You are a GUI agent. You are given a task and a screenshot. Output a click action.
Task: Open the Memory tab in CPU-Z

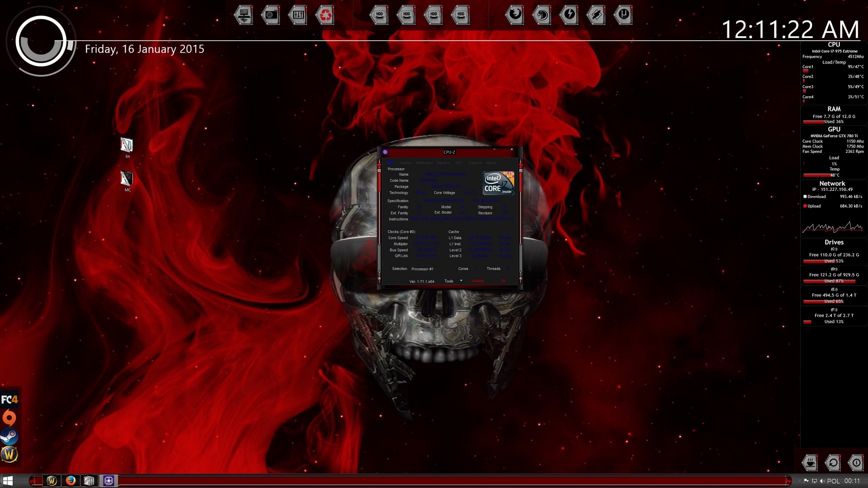443,163
